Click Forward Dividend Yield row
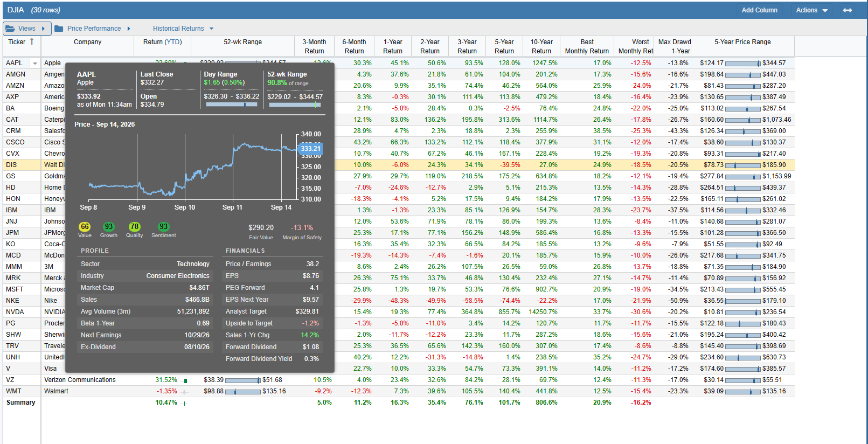Screen dimensions: 868x444 click(x=273, y=359)
